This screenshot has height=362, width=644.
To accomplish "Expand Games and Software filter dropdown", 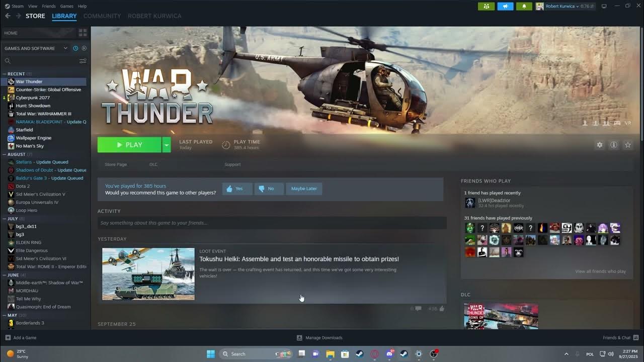I will pos(65,48).
